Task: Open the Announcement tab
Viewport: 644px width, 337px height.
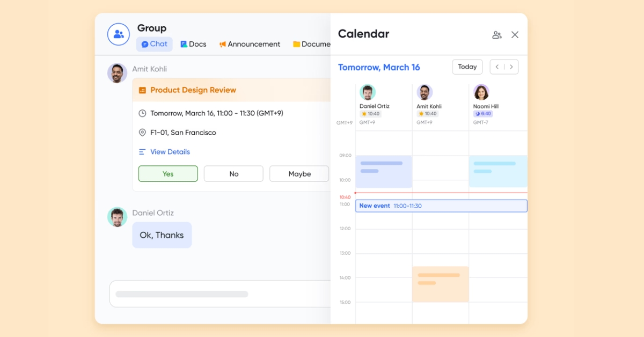Action: pyautogui.click(x=250, y=44)
